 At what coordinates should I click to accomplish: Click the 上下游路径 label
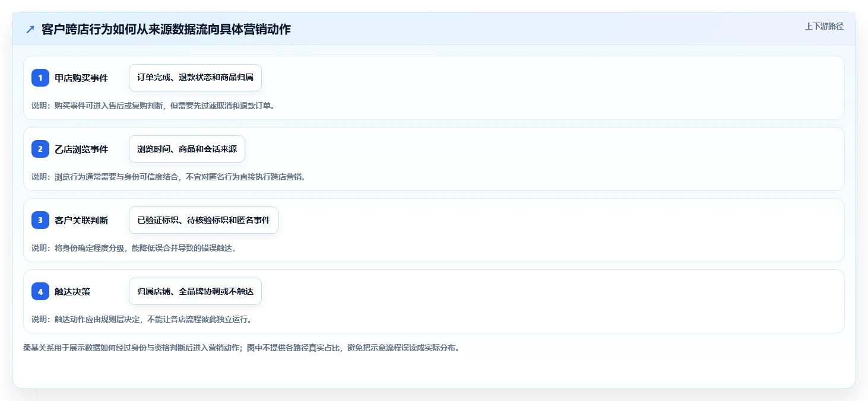pos(824,26)
